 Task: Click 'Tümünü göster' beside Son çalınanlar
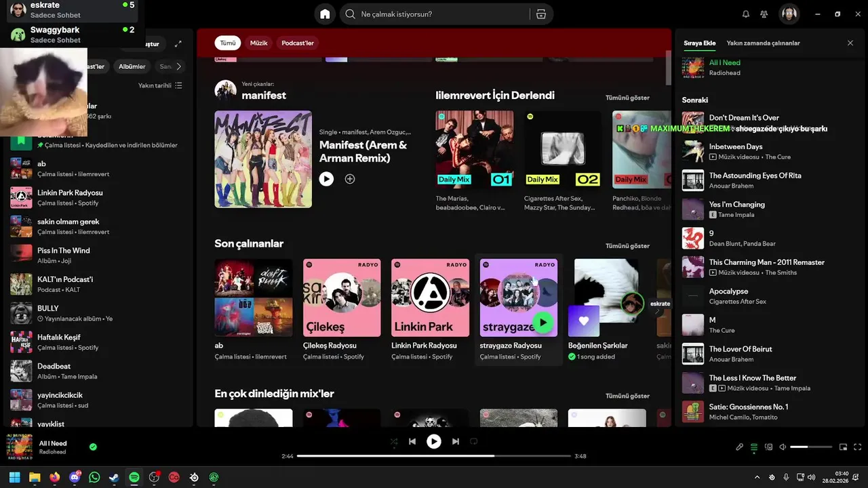(x=627, y=246)
